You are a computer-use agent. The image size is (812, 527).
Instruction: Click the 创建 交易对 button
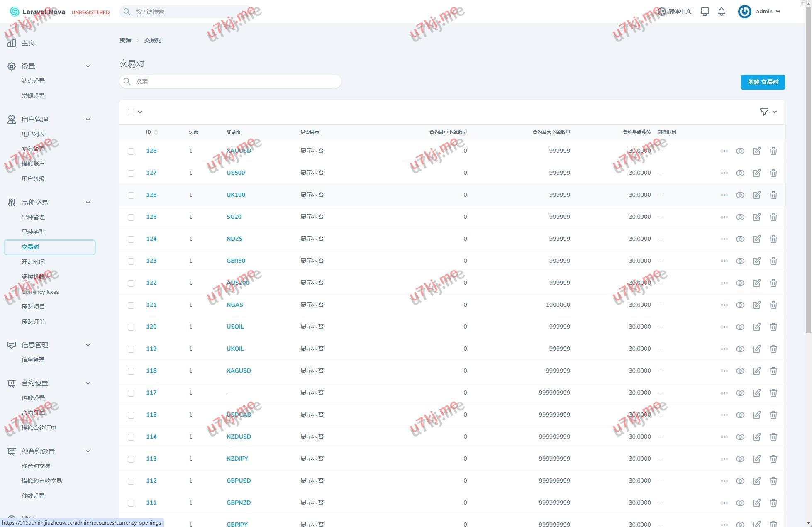coord(763,82)
